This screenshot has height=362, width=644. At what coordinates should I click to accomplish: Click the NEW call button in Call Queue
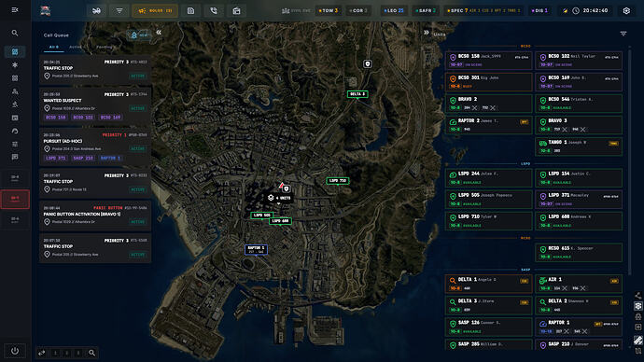coord(139,35)
